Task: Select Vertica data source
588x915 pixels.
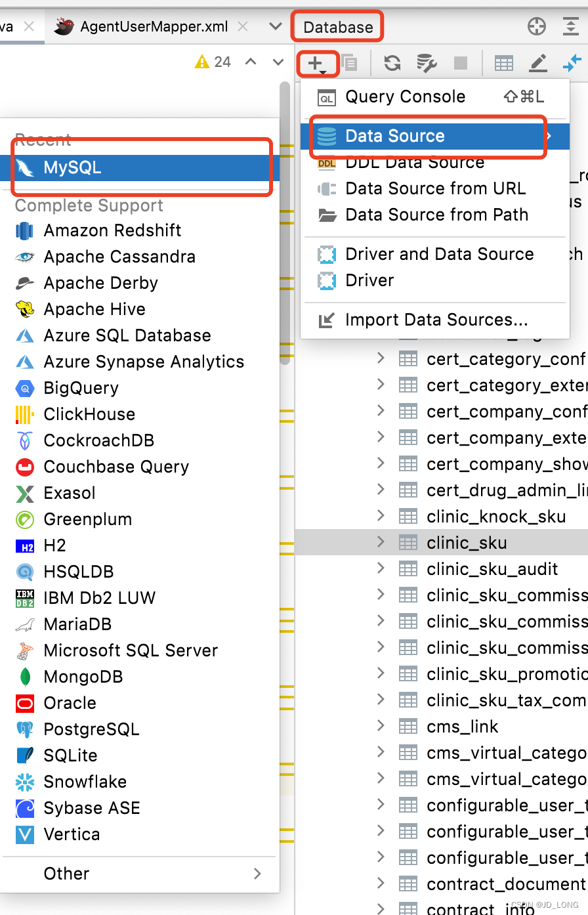Action: [140, 834]
